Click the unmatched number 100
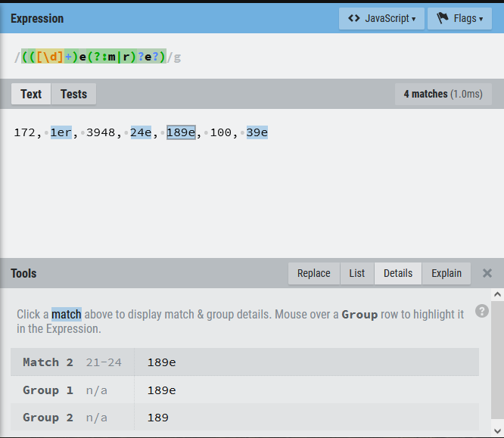Image resolution: width=504 pixels, height=438 pixels. click(x=221, y=132)
